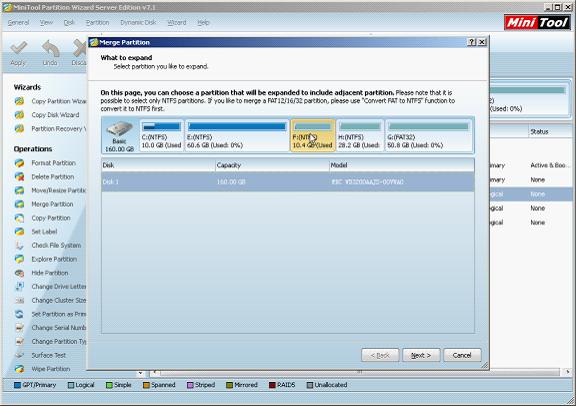
Task: Select the Format Partition operation icon
Action: coord(19,163)
